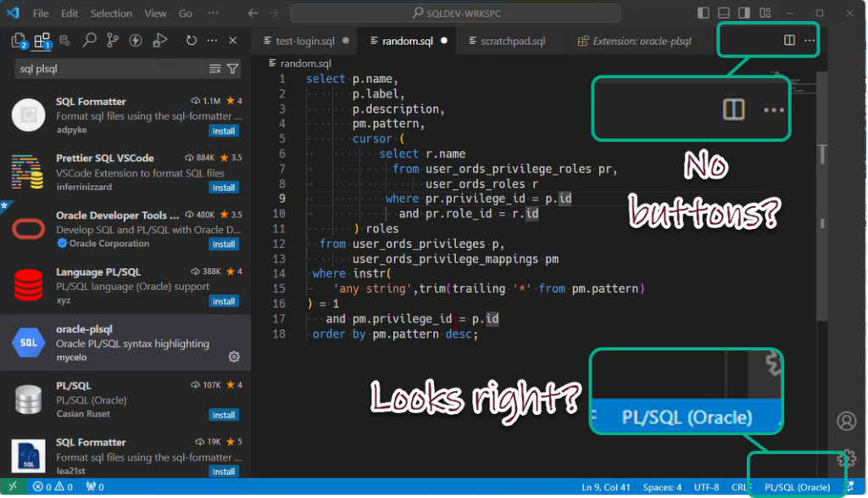This screenshot has width=868, height=498.
Task: Close random.sql tab via its unsaved dot
Action: click(444, 41)
